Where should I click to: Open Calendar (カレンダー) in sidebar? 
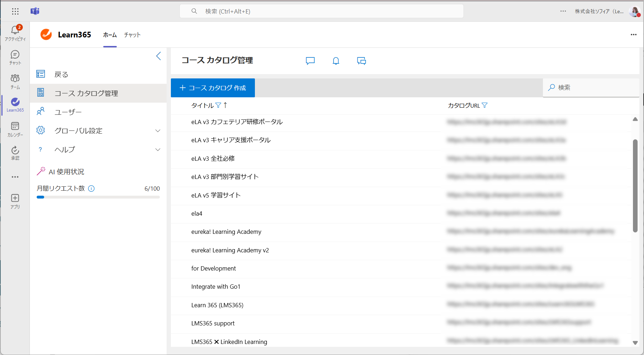click(15, 129)
